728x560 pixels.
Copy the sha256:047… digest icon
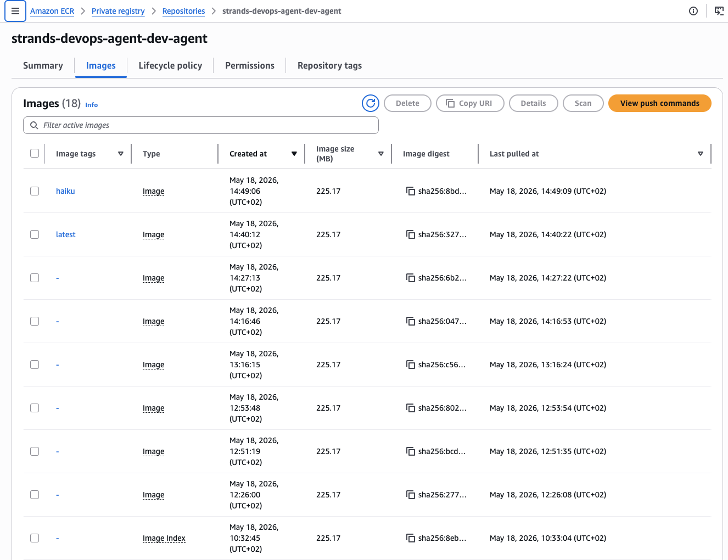point(410,321)
